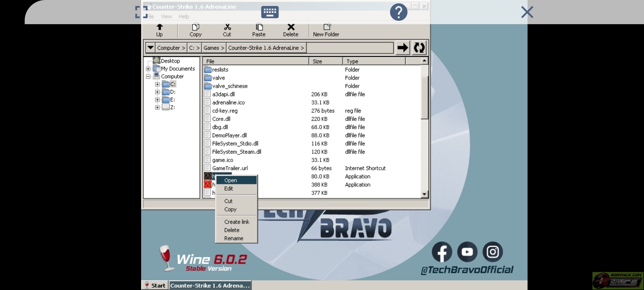Click the question mark help icon
This screenshot has height=290, width=644.
[398, 12]
